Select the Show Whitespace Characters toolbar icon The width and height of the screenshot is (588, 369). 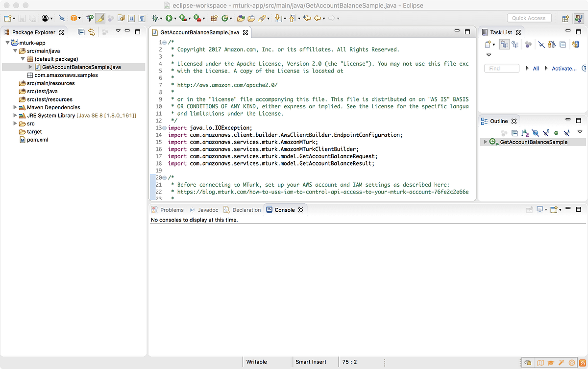[142, 18]
